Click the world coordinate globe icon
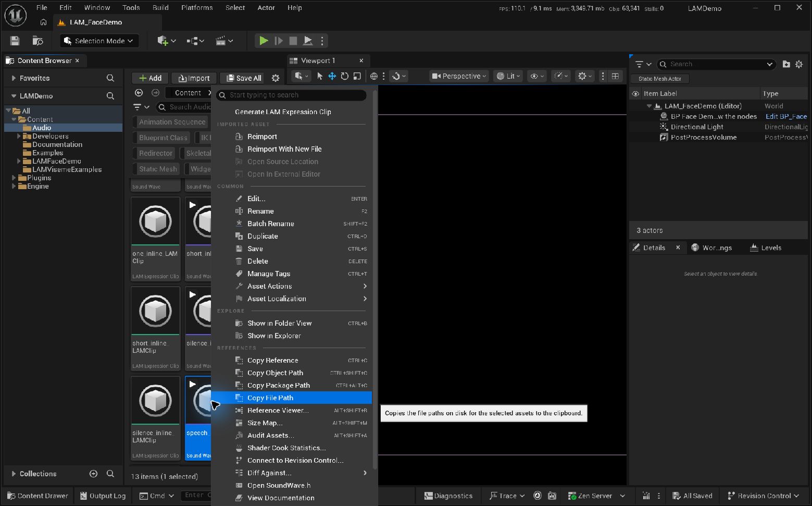 [373, 76]
